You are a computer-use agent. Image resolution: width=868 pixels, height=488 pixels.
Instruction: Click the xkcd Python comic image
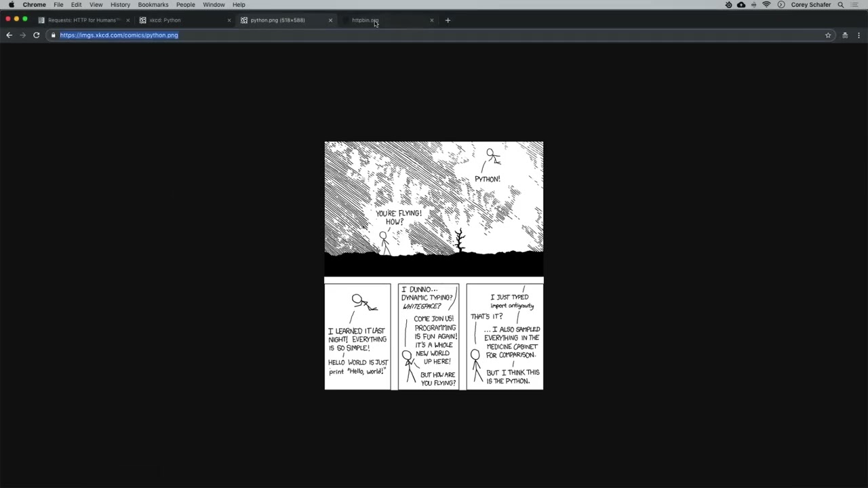pyautogui.click(x=434, y=266)
